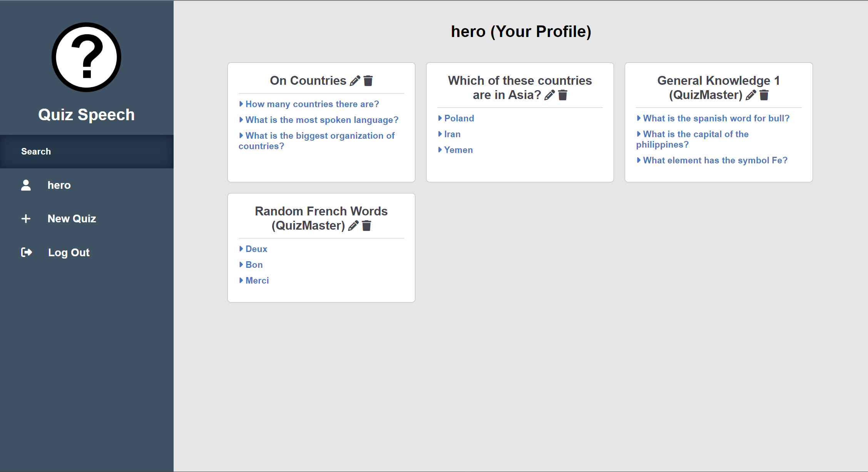
Task: Click the 'Search' menu item in sidebar
Action: (87, 151)
